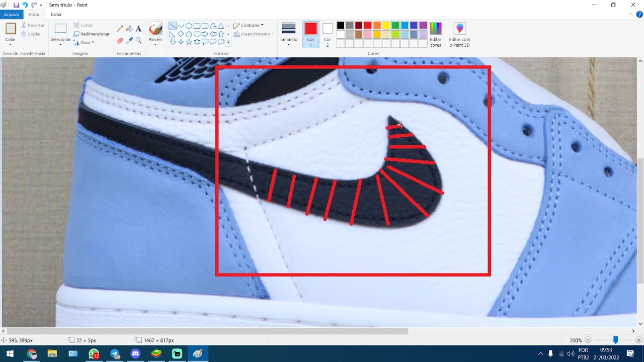Open the Colar dropdown arrow
This screenshot has width=644, height=362.
[11, 44]
